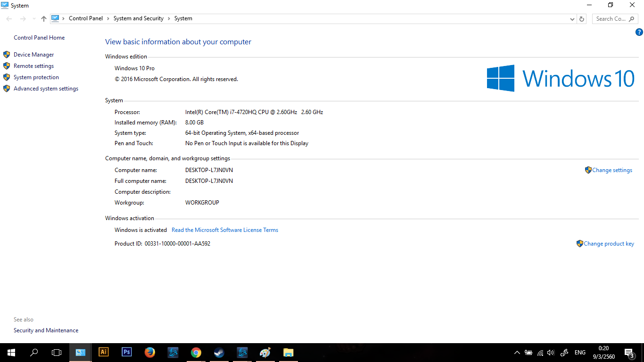The height and width of the screenshot is (362, 644).
Task: Click the ENG language indicator
Action: point(580,353)
